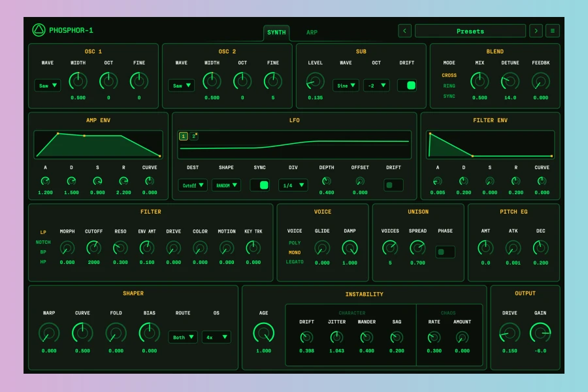The width and height of the screenshot is (588, 392).
Task: Select LFO slot 1 button
Action: tap(184, 136)
